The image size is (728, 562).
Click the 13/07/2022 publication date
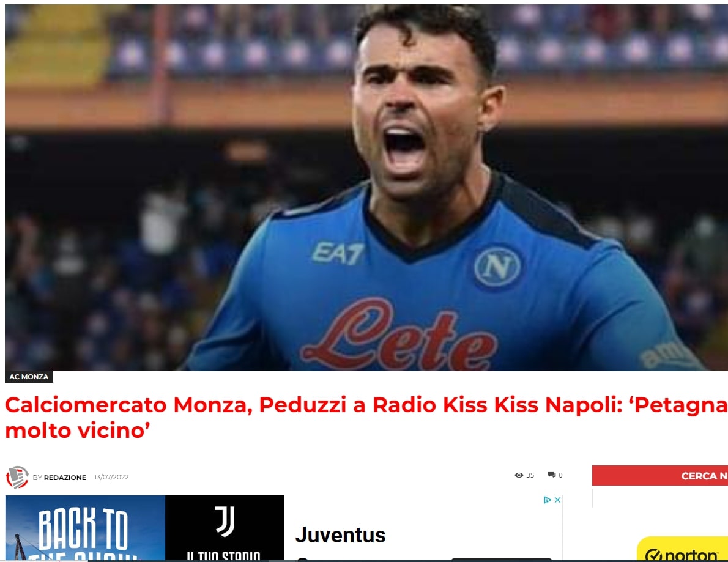(111, 477)
